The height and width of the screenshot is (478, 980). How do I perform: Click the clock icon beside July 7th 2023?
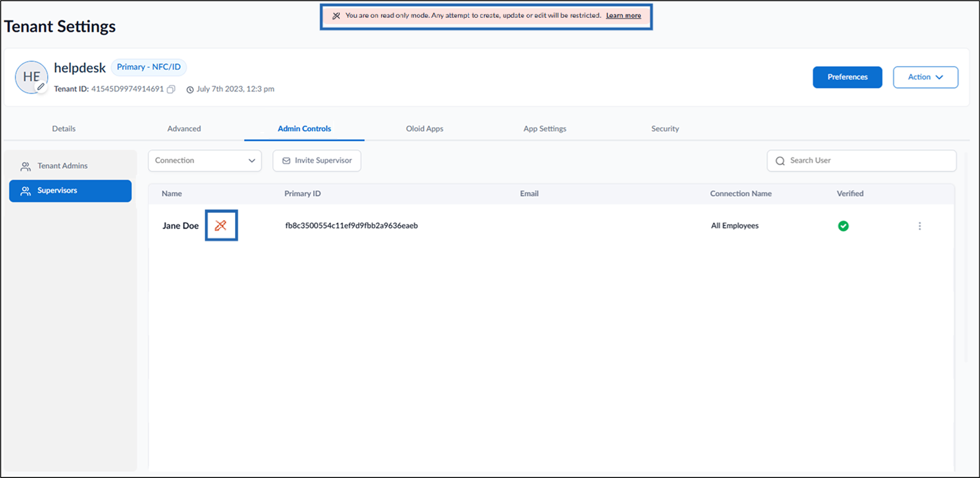coord(190,90)
